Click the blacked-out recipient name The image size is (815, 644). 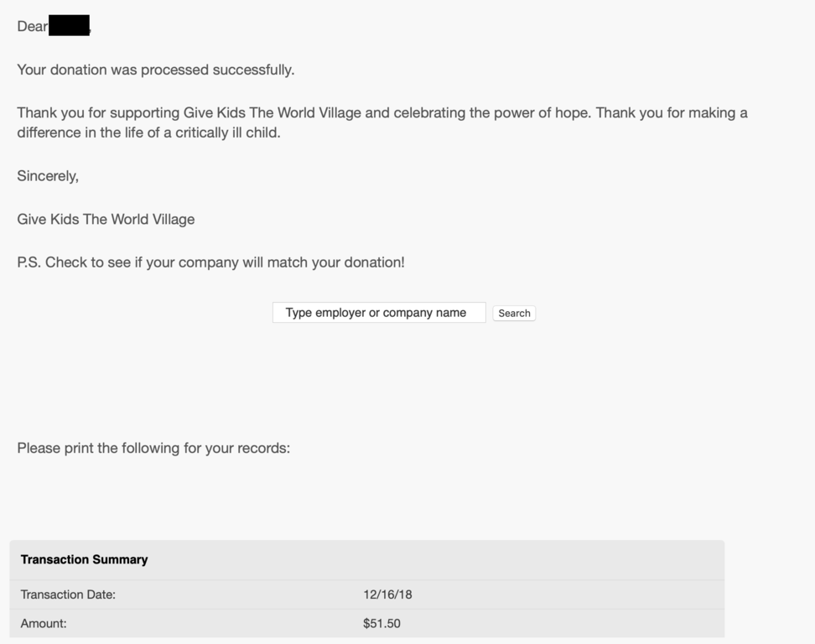(69, 26)
